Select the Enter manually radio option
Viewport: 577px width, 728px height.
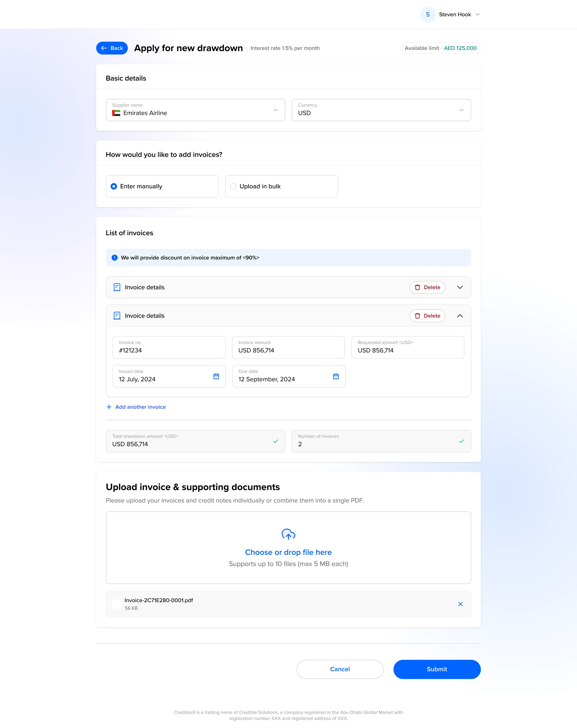tap(162, 186)
